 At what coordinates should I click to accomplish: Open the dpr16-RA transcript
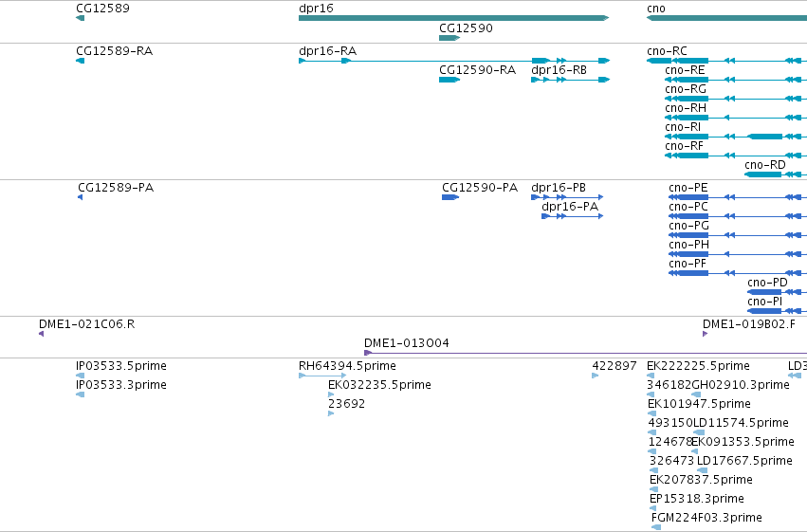point(454,61)
